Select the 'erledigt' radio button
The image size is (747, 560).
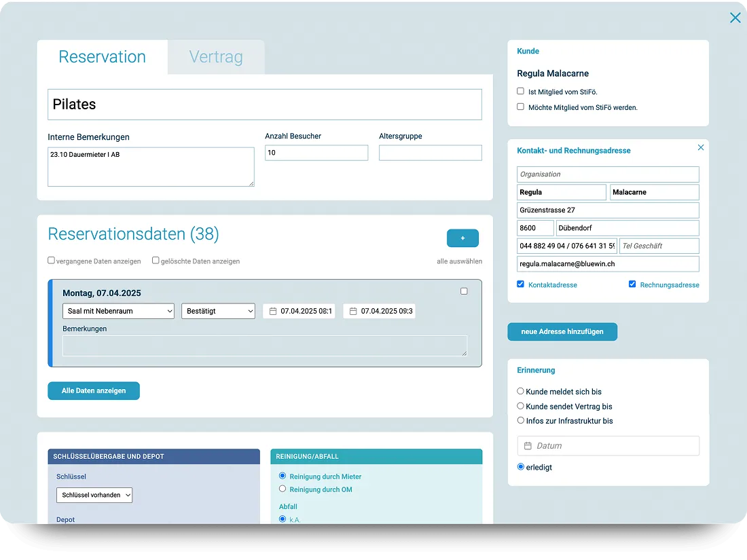click(x=520, y=467)
